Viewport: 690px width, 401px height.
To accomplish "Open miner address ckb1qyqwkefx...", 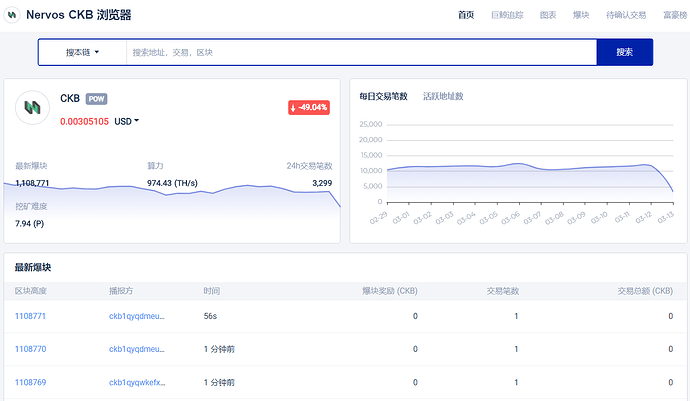I will pos(137,383).
